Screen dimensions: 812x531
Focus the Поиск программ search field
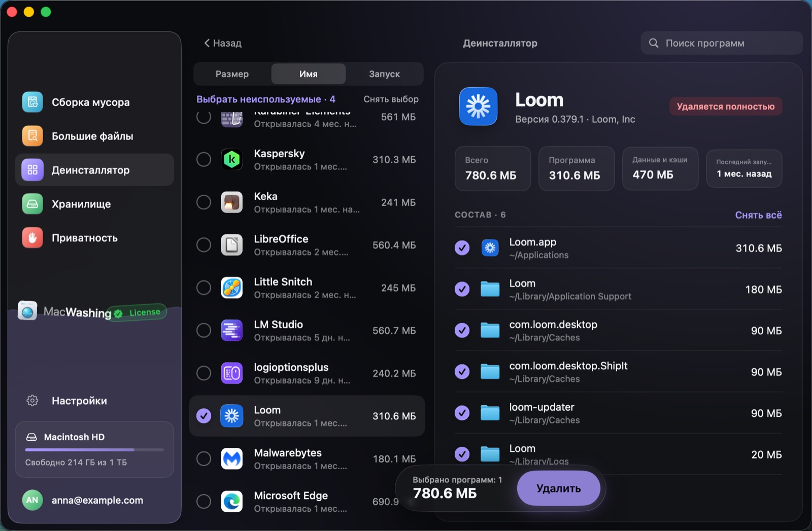click(x=721, y=43)
